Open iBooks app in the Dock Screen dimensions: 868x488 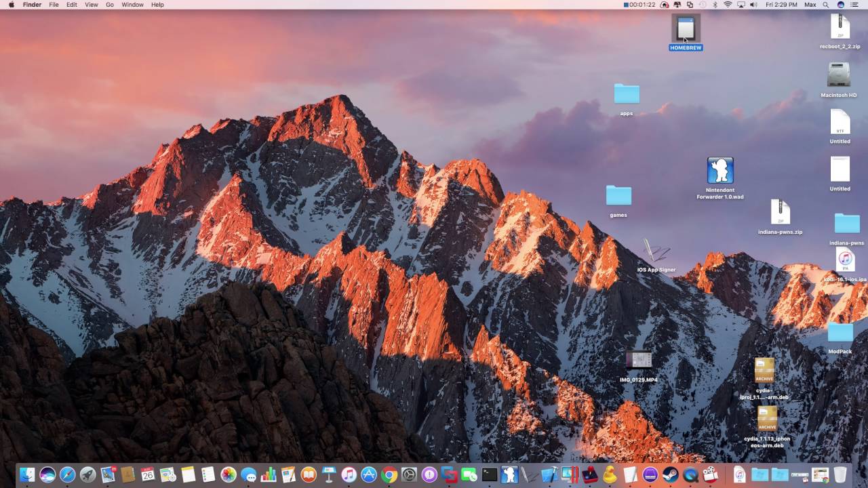click(309, 474)
